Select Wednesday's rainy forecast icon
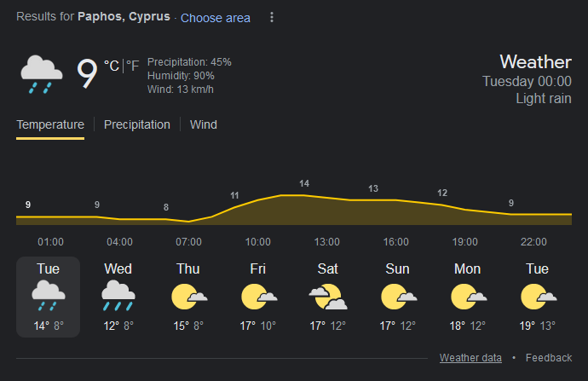Viewport: 588px width, 381px height. [118, 296]
